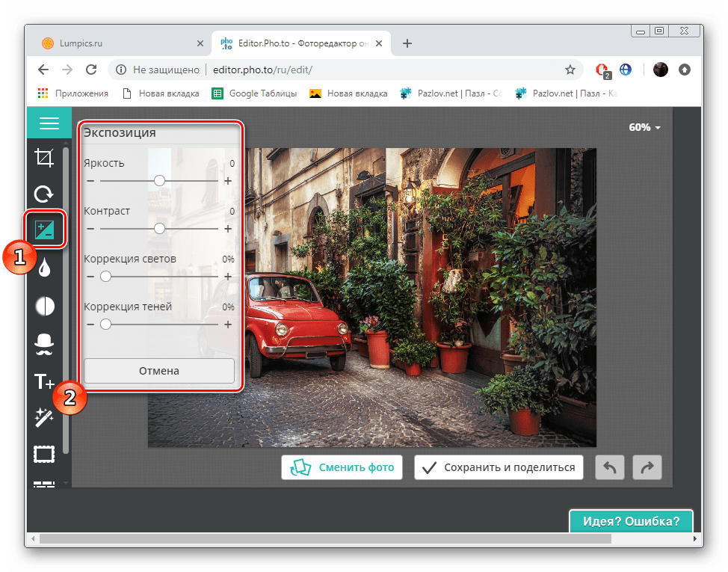Click the horizontal scrollbar at the bottom
Viewport: 728px width, 572px height.
[x=325, y=538]
